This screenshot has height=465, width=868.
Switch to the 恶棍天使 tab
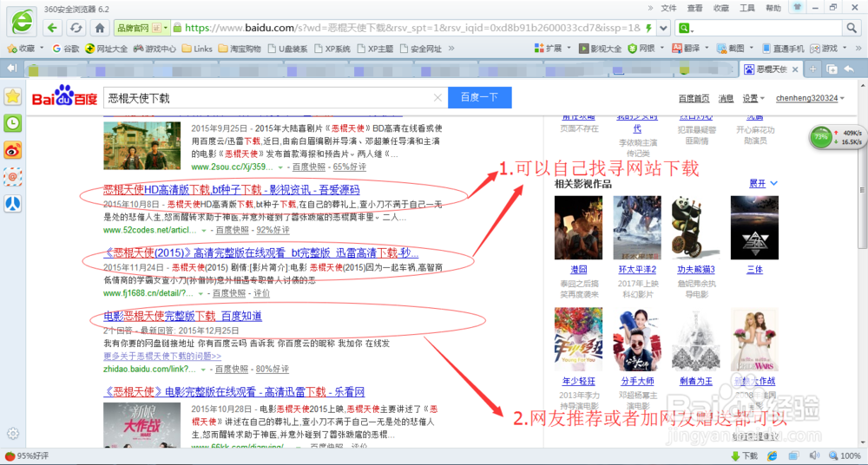(x=771, y=69)
